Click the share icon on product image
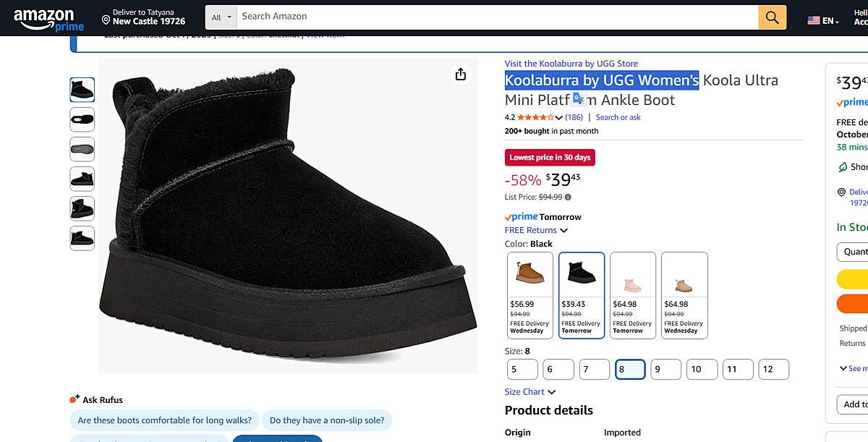This screenshot has width=868, height=442. click(461, 75)
